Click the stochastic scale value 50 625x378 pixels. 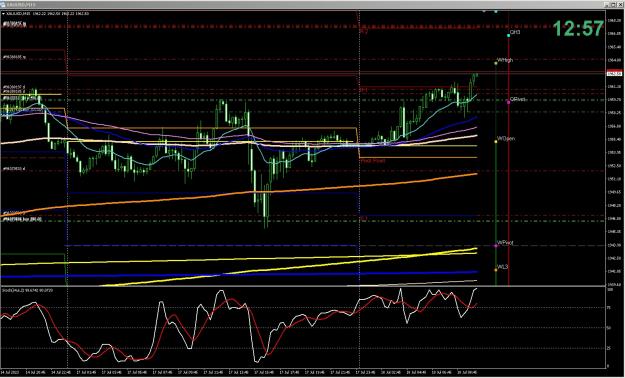click(x=609, y=327)
